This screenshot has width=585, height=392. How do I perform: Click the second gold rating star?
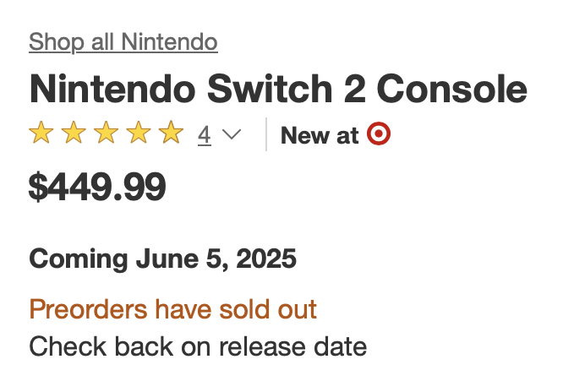coord(73,133)
